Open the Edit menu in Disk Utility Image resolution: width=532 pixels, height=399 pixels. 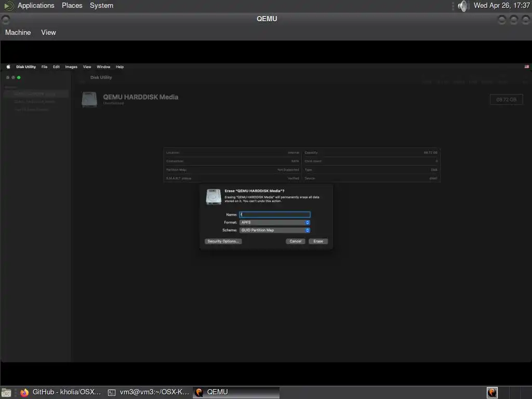tap(56, 67)
